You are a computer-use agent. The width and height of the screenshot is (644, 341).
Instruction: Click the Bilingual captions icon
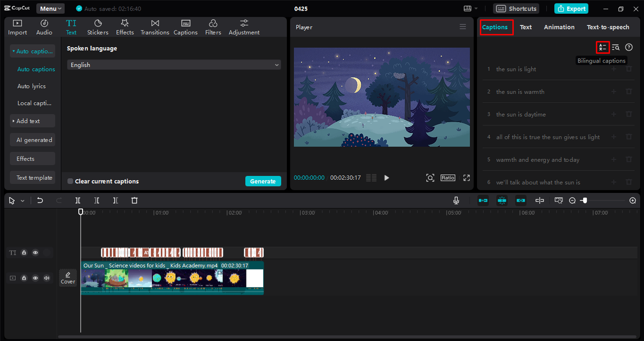coord(602,47)
